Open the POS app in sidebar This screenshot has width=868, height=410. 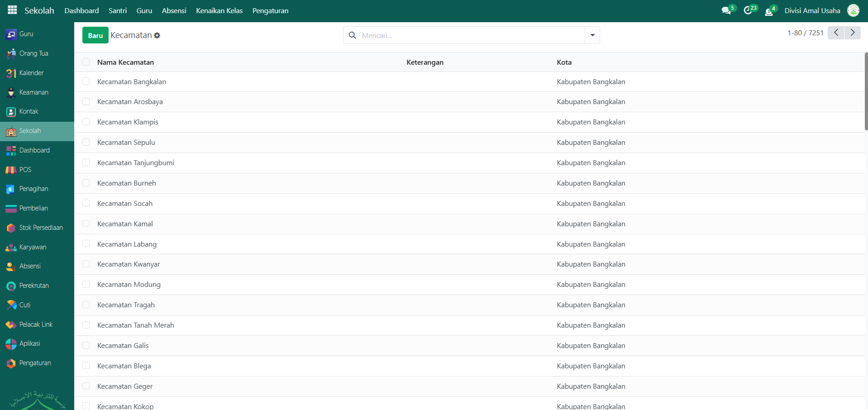coord(25,170)
